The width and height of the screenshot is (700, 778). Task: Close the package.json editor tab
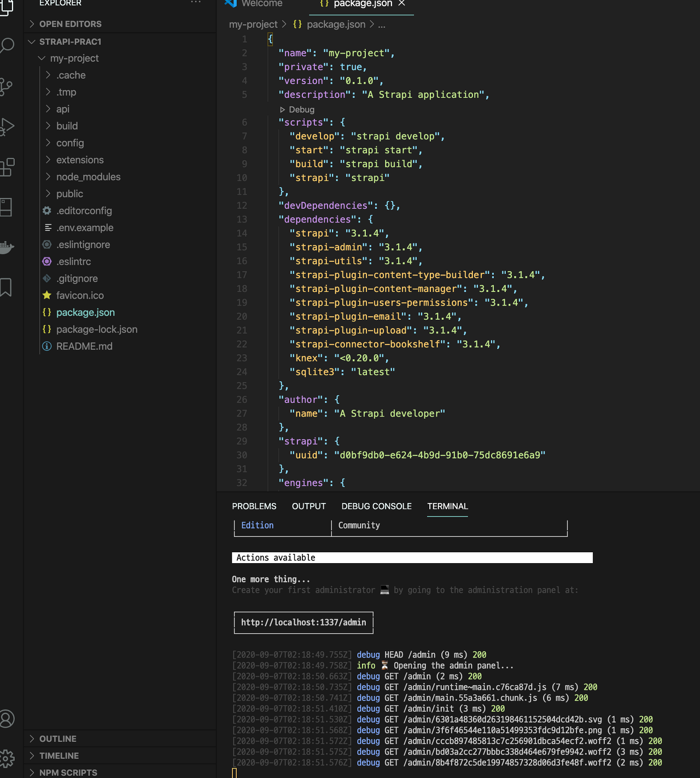[x=402, y=3]
